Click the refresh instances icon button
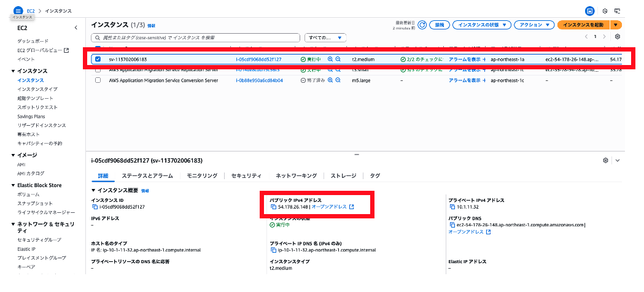The width and height of the screenshot is (644, 292). (422, 25)
